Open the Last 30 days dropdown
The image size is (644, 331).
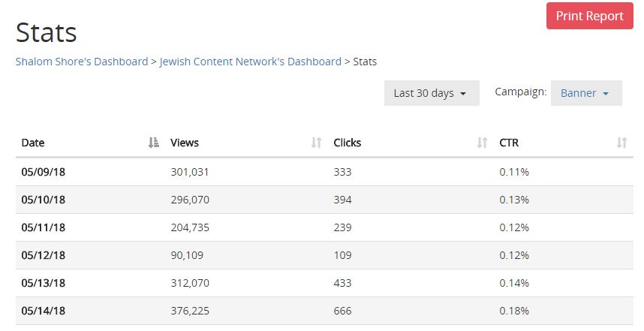click(432, 93)
